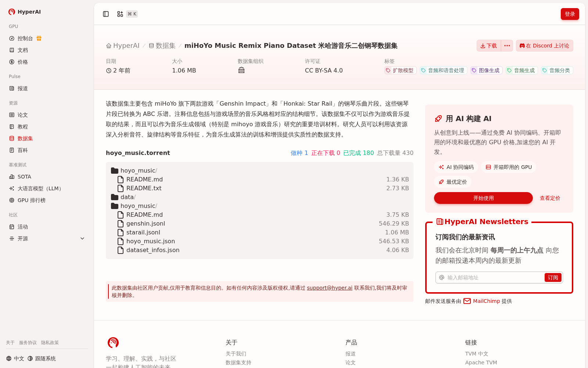588x368 pixels.
Task: Open Apache TVM footer link
Action: 481,362
